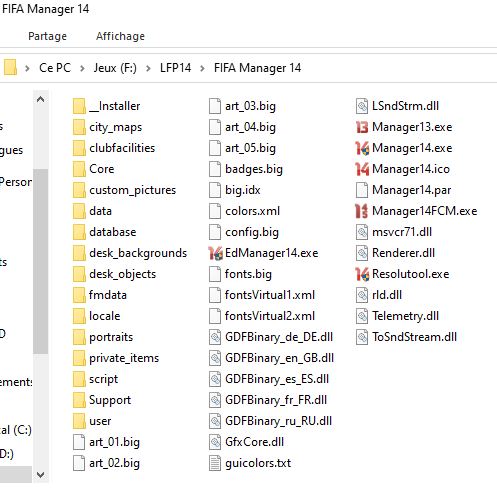Click the navigation pane scrollbar thumb
The width and height of the screenshot is (497, 491).
(x=41, y=261)
